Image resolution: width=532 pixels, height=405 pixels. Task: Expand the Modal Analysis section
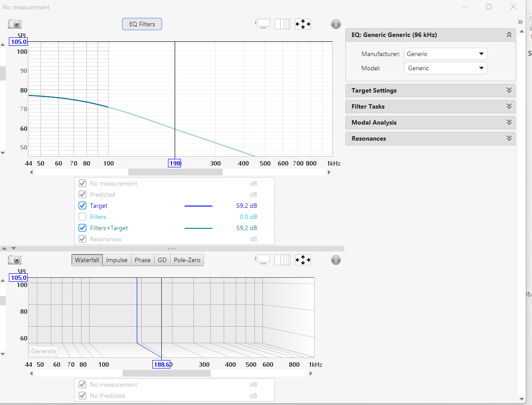click(x=430, y=122)
